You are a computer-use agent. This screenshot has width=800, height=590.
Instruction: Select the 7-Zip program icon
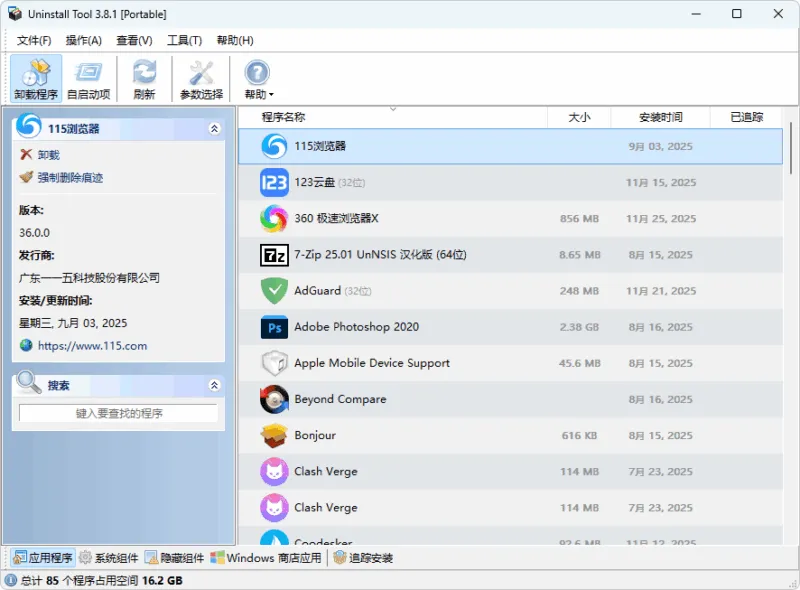point(274,255)
